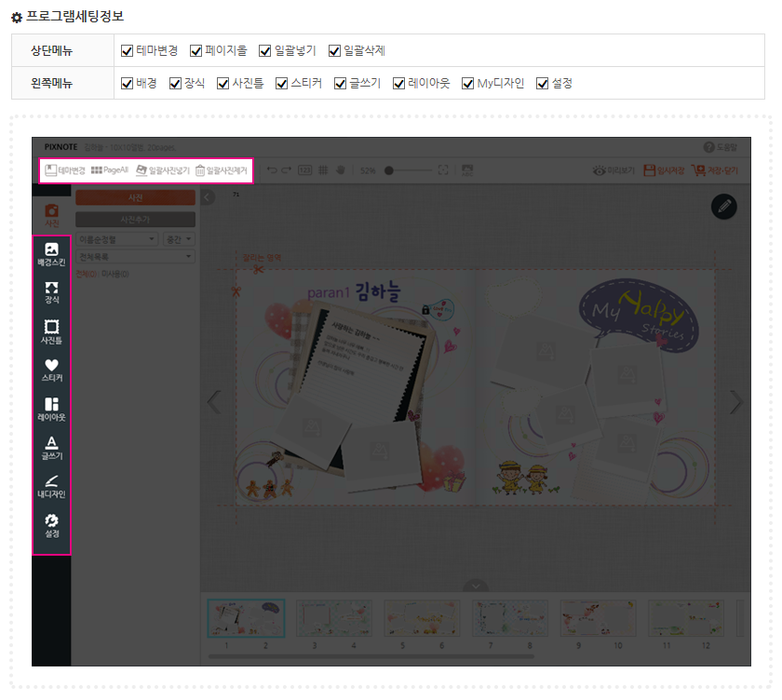782x700 pixels.
Task: Uncheck the 설정 checkbox
Action: pyautogui.click(x=542, y=84)
